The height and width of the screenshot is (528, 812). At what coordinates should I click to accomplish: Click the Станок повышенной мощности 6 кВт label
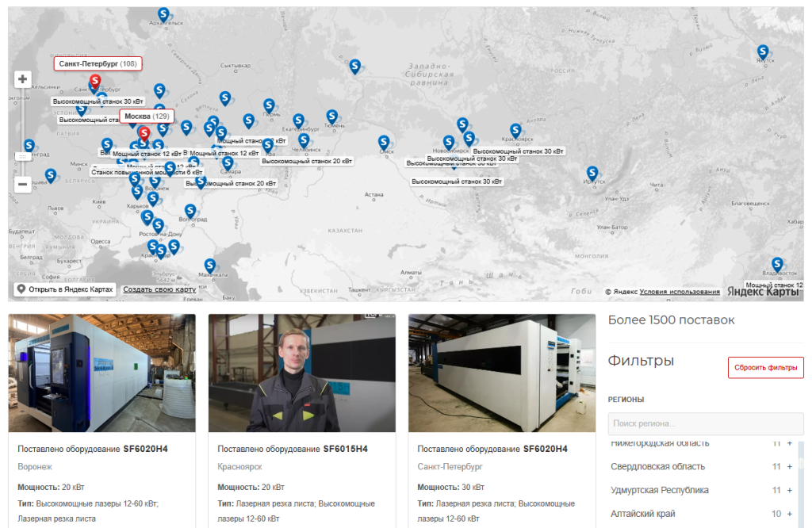point(147,172)
